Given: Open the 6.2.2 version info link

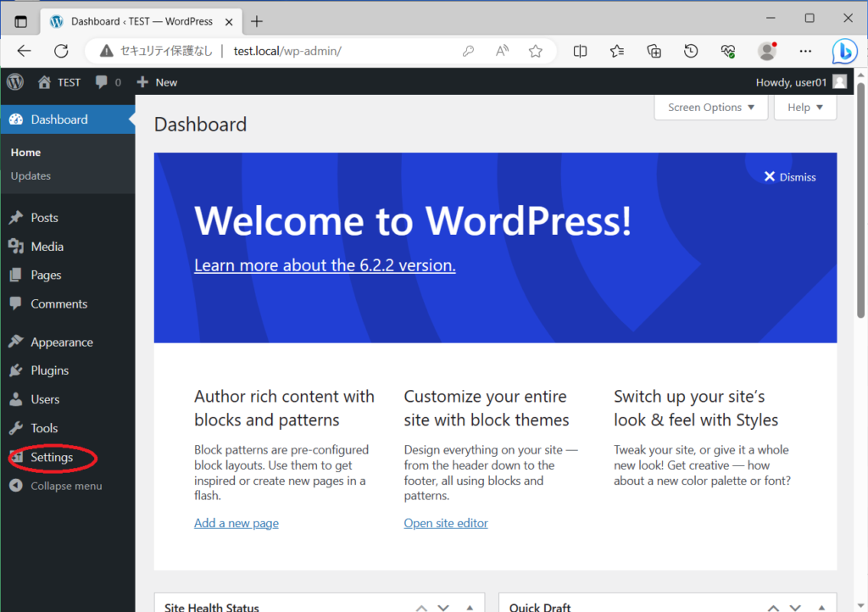Looking at the screenshot, I should (x=325, y=265).
